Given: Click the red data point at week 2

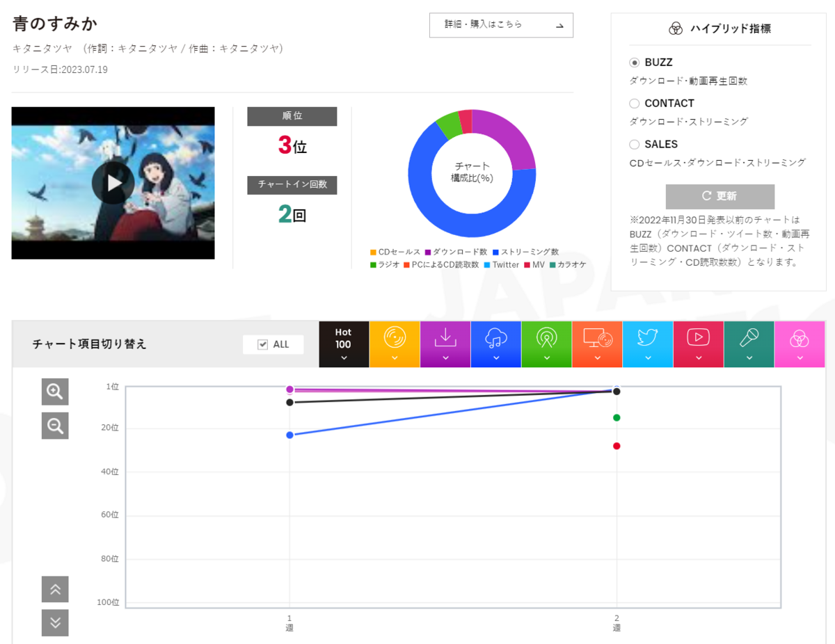Looking at the screenshot, I should click(x=617, y=446).
